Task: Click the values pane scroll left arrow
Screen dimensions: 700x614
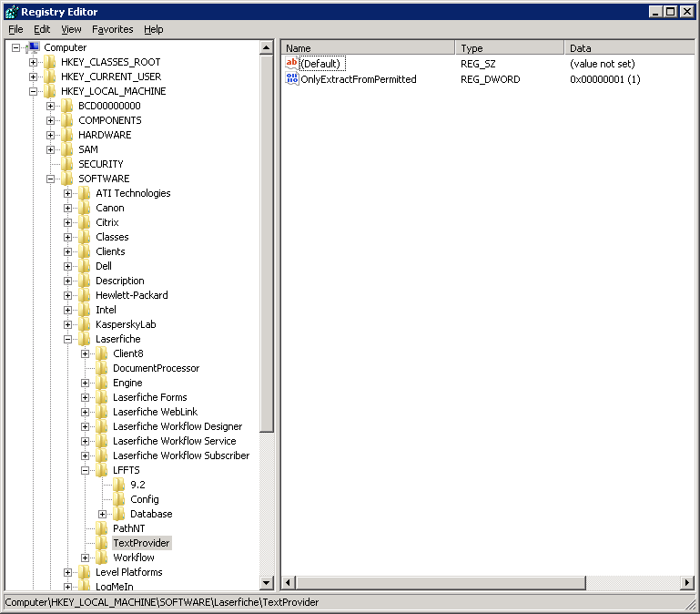Action: tap(288, 583)
